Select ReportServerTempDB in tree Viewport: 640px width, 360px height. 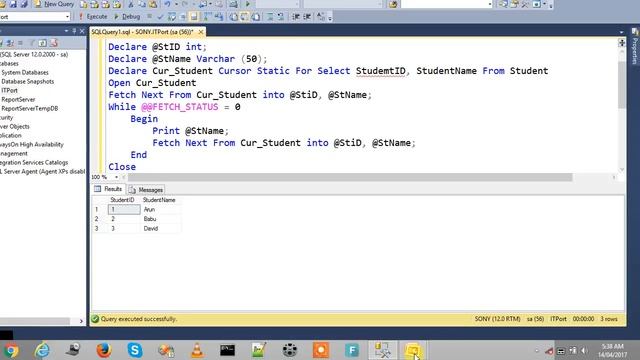pyautogui.click(x=29, y=108)
